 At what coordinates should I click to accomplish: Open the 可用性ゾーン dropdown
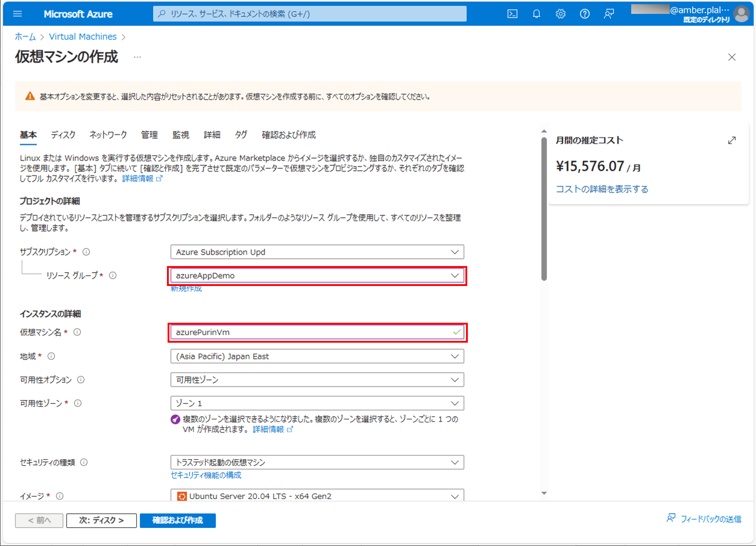coord(317,403)
